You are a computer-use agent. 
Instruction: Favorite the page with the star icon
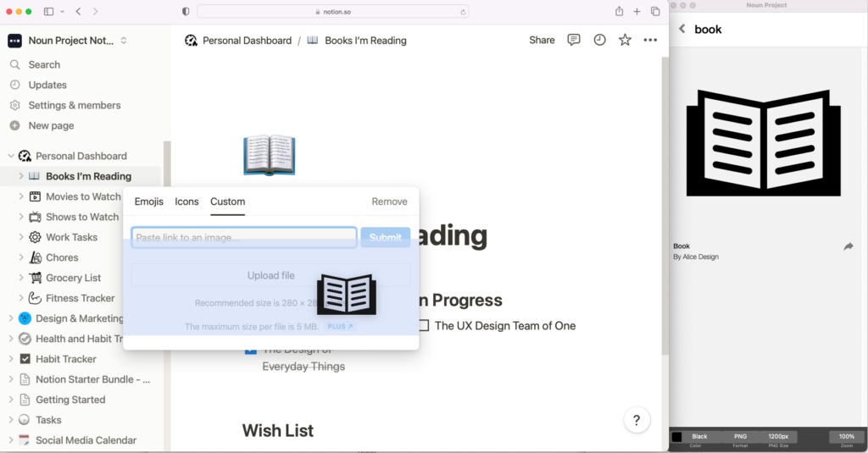point(625,40)
